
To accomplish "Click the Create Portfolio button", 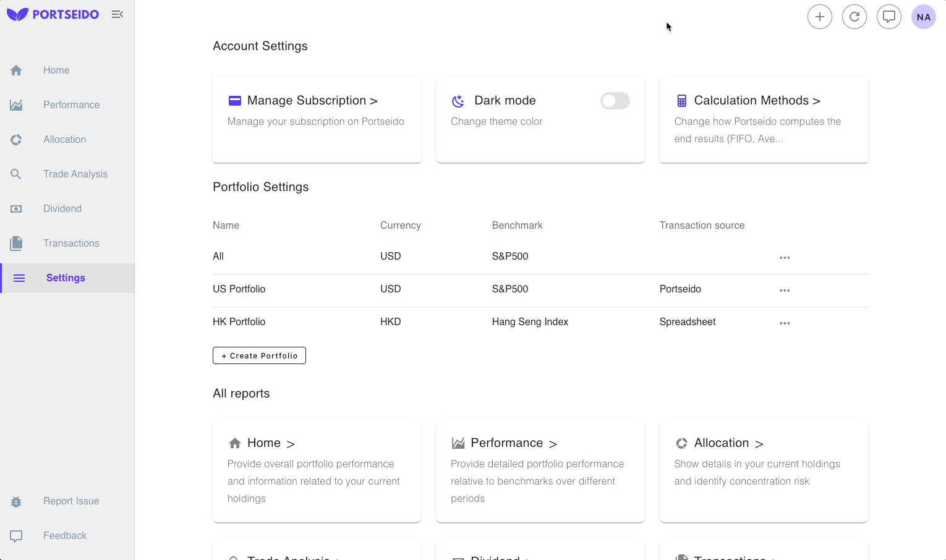I will pos(259,355).
